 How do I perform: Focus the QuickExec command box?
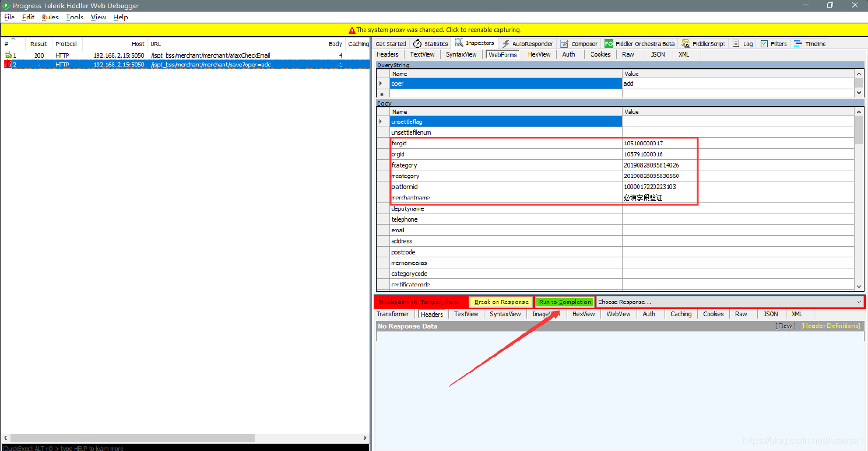[x=185, y=448]
